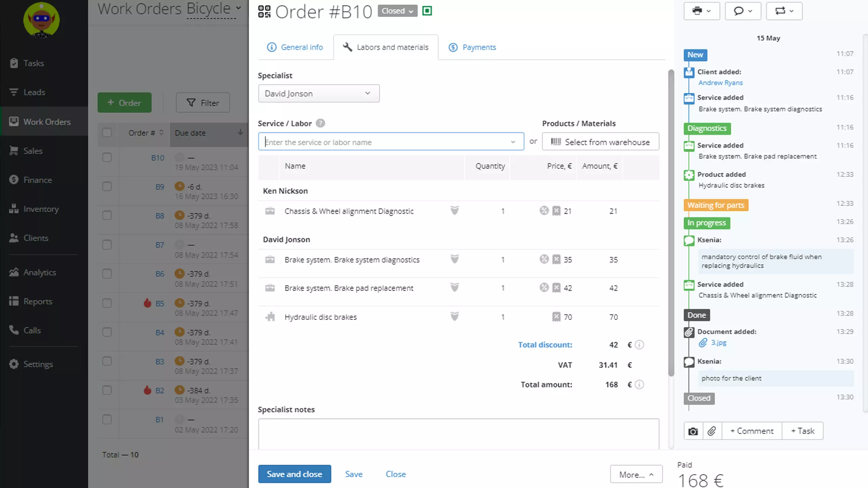868x488 pixels.
Task: Expand the David Jonson specialist dropdown
Action: [319, 94]
